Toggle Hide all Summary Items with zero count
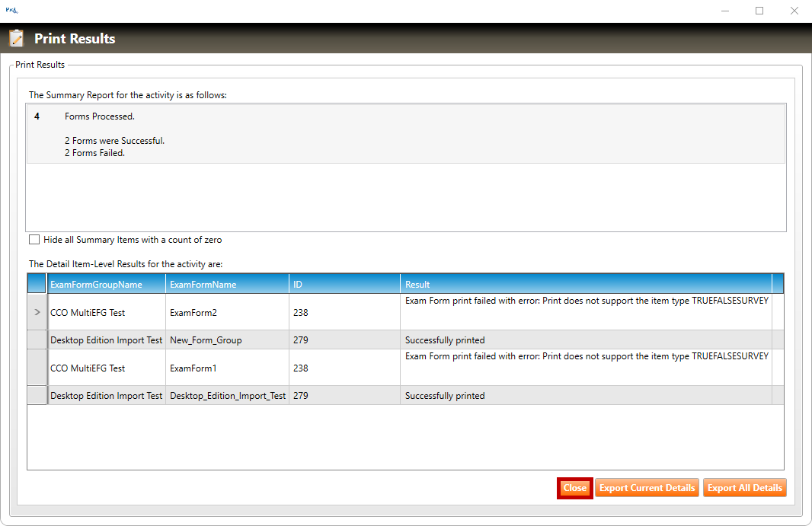Screen dimensions: 812x526 coord(34,240)
